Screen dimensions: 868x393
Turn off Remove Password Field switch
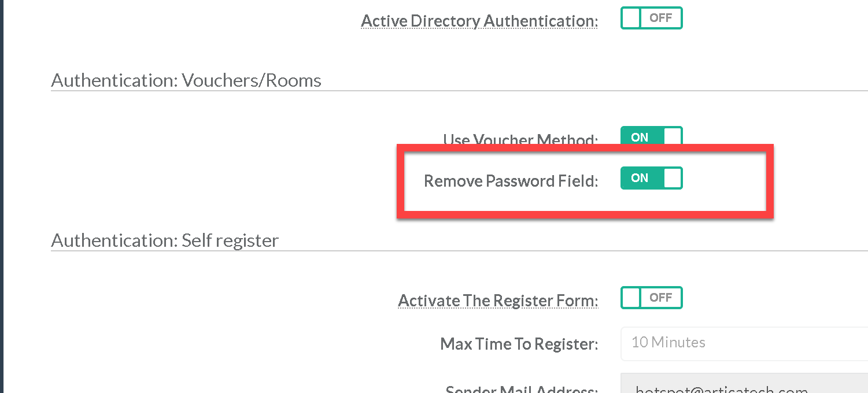pyautogui.click(x=651, y=178)
